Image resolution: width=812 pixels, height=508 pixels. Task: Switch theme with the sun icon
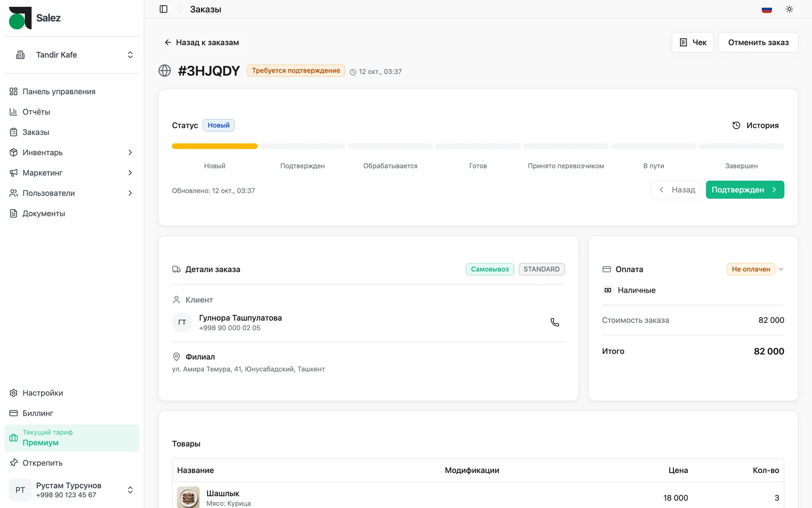789,9
